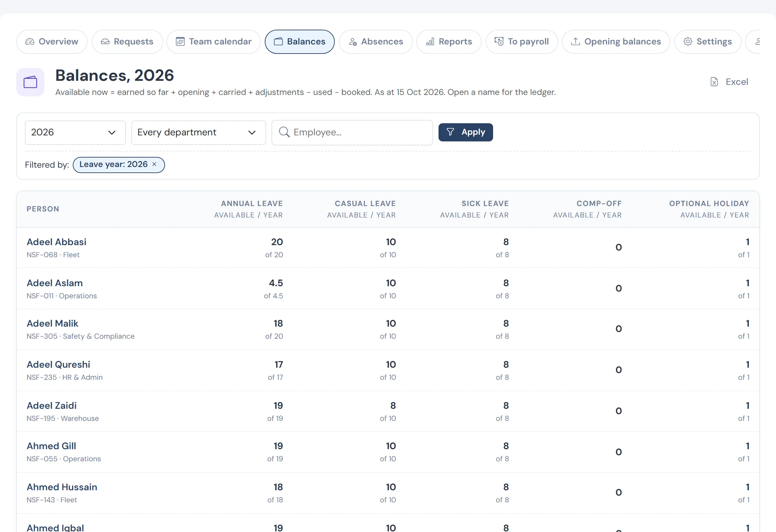Open the Opening balances tab

[x=616, y=42]
